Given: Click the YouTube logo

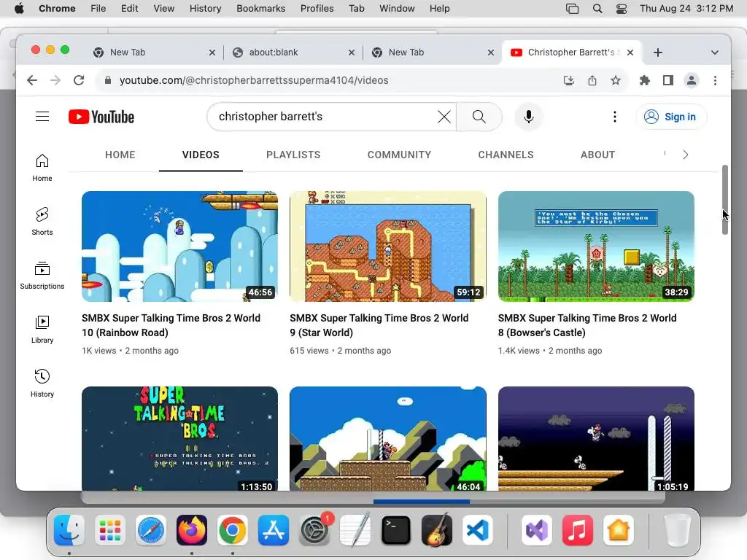Looking at the screenshot, I should point(101,117).
